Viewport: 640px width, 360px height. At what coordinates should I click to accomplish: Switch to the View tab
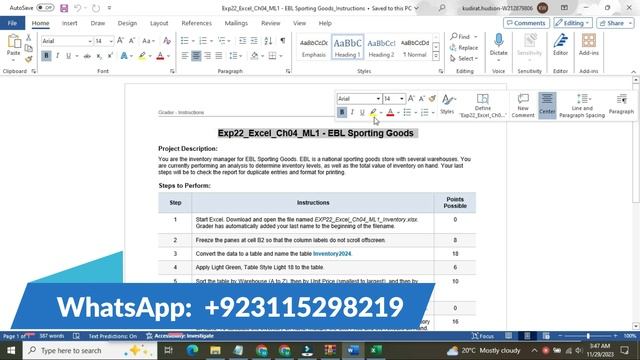point(299,23)
